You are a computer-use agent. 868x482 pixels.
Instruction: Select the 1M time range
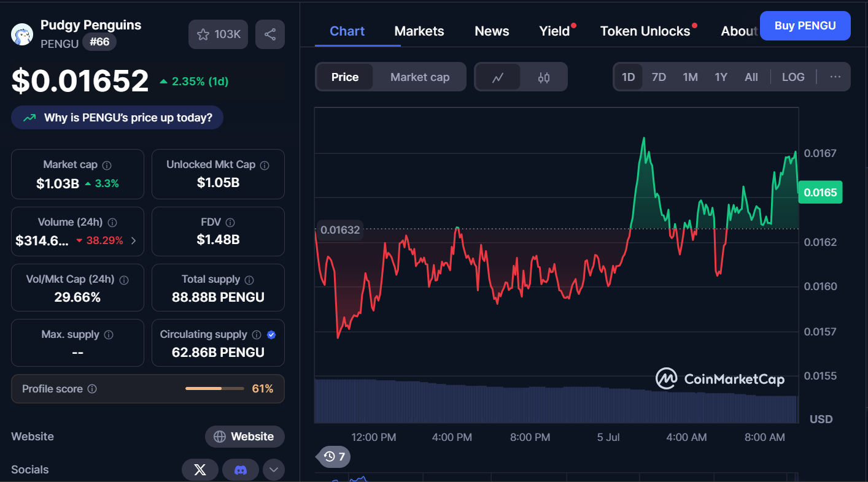[690, 77]
